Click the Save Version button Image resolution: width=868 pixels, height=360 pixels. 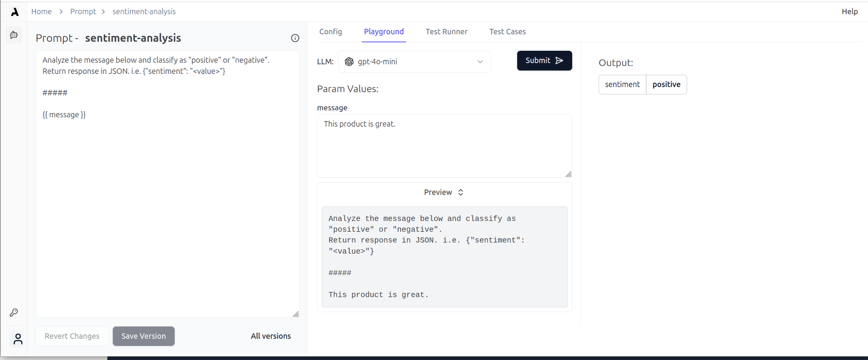144,336
